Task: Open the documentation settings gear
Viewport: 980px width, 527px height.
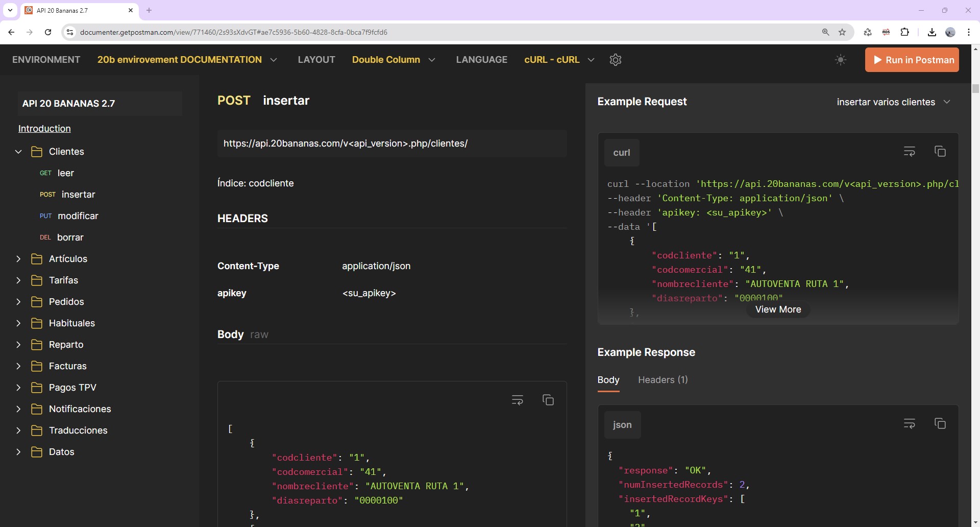Action: click(616, 60)
